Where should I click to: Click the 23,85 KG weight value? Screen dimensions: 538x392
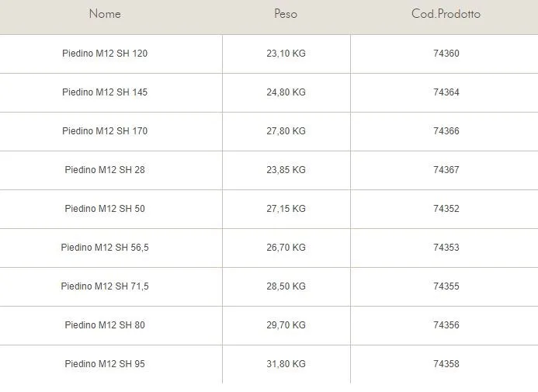coord(286,170)
